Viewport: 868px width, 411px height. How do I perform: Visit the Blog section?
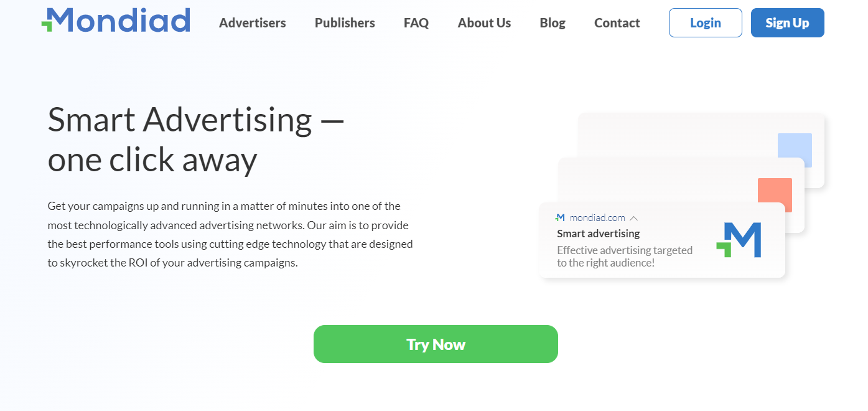pyautogui.click(x=553, y=23)
